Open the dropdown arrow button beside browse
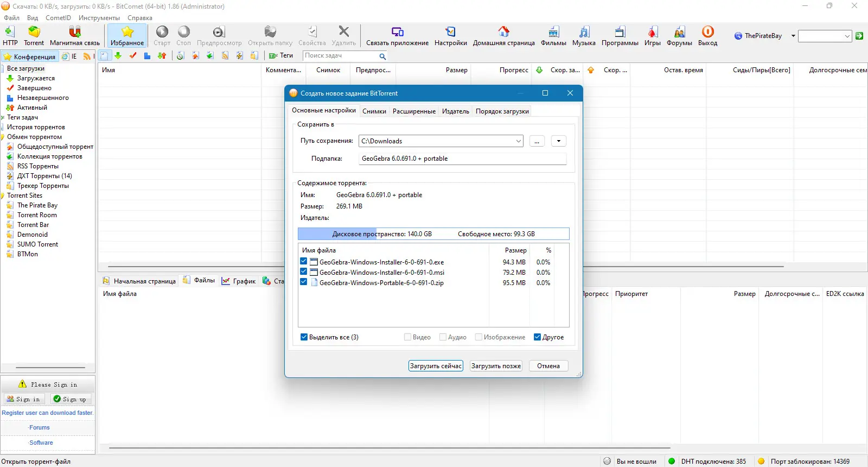This screenshot has height=467, width=868. tap(559, 141)
